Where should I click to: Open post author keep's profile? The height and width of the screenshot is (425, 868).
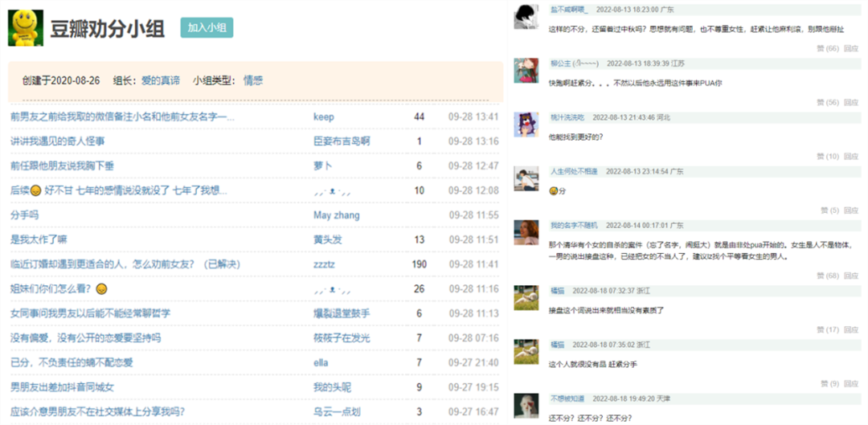pyautogui.click(x=323, y=117)
